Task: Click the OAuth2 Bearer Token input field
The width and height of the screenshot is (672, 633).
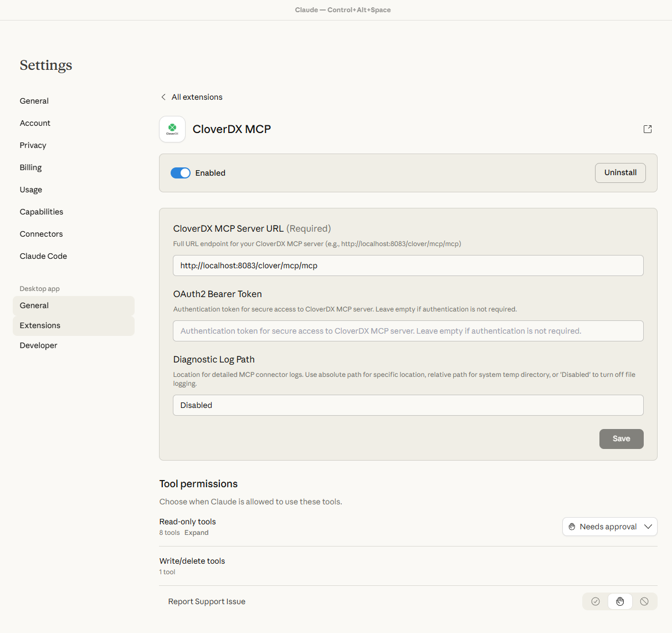Action: 408,331
